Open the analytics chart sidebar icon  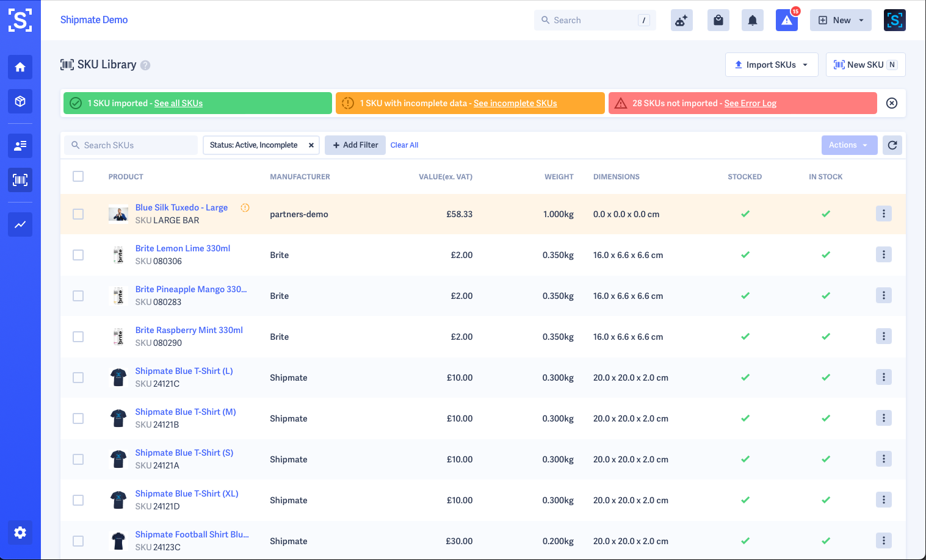point(20,224)
